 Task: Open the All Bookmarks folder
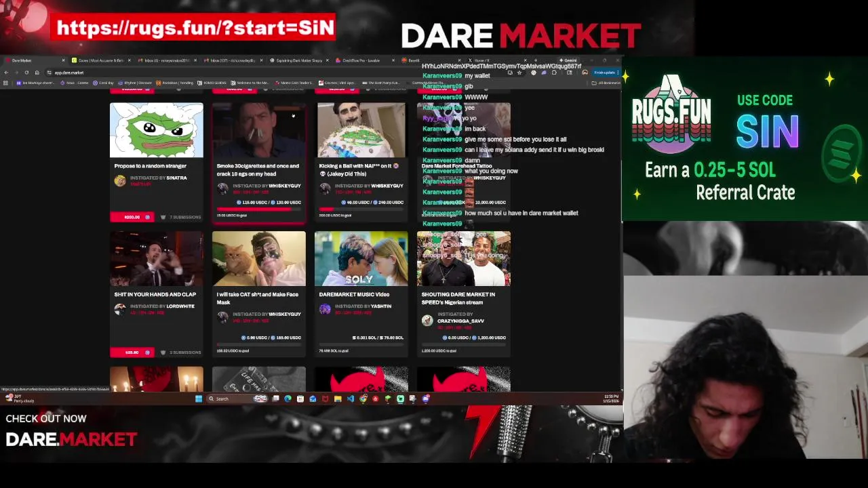[606, 83]
